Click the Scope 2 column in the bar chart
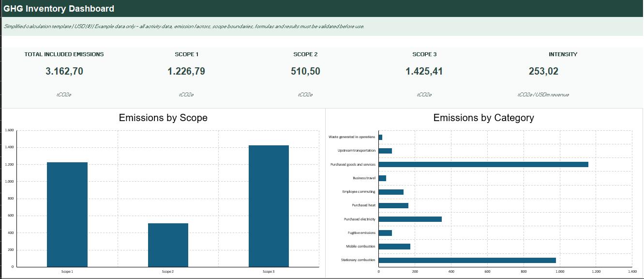The image size is (644, 279). (168, 245)
